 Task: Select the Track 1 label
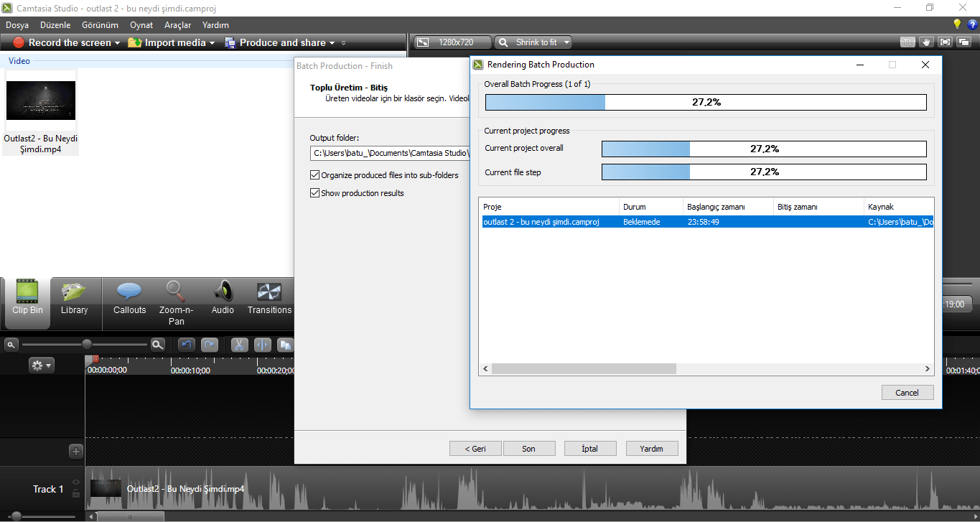48,489
